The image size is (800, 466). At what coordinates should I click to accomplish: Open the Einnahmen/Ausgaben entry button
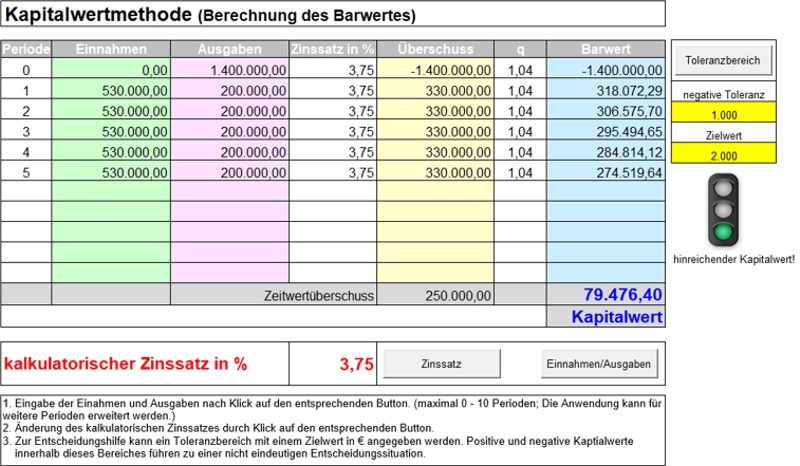tap(600, 364)
